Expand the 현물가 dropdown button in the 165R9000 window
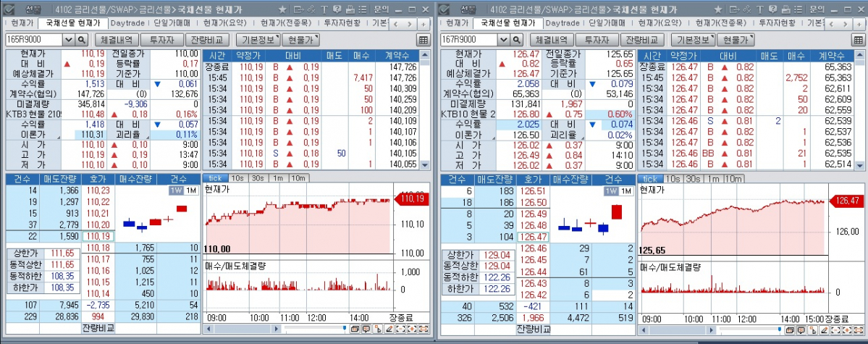This screenshot has height=344, width=868. pos(300,40)
